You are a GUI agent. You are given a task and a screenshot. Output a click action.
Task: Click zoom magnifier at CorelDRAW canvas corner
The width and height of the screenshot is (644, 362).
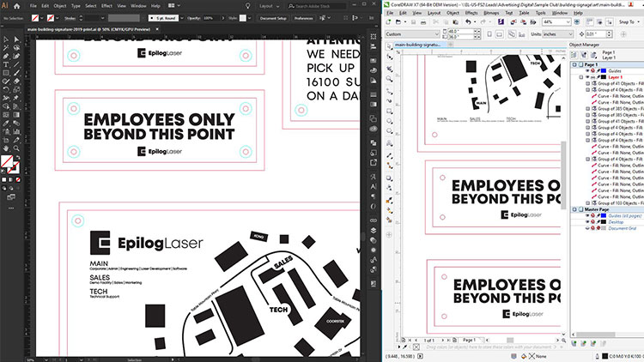coord(563,341)
